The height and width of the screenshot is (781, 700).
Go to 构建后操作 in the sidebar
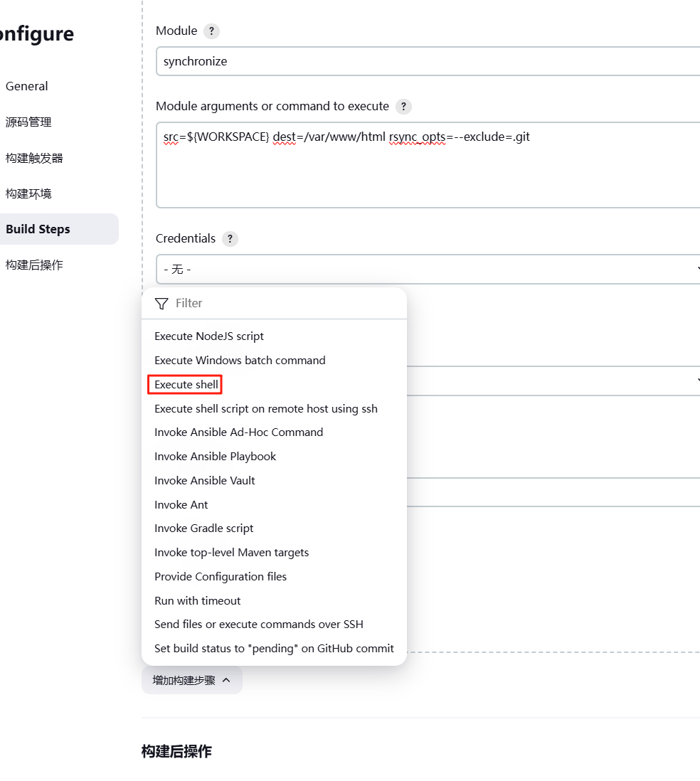point(34,265)
